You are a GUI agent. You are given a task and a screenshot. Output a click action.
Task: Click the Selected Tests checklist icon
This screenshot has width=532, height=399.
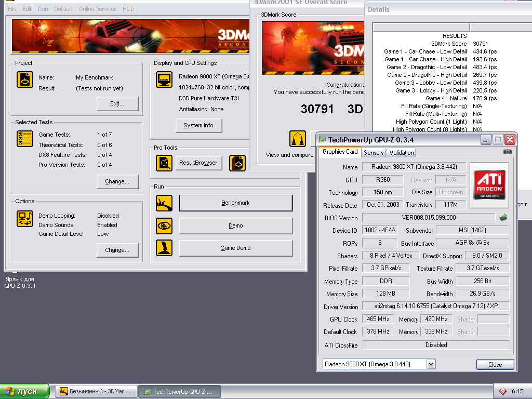[25, 139]
